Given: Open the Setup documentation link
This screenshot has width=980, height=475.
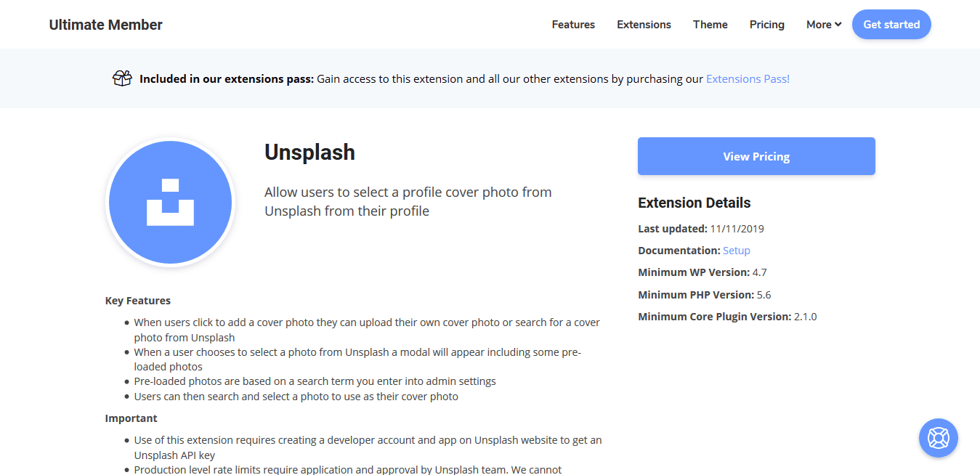Looking at the screenshot, I should coord(737,251).
